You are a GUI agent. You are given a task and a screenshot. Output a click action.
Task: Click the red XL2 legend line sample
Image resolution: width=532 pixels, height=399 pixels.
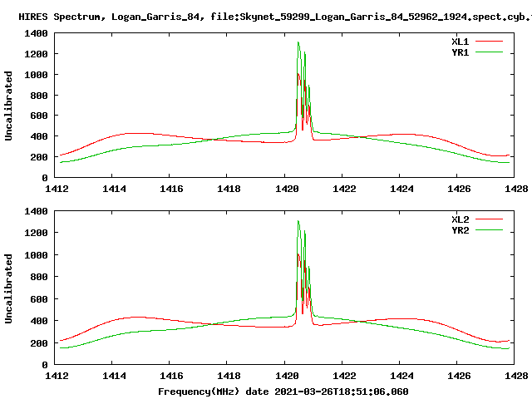pyautogui.click(x=489, y=219)
